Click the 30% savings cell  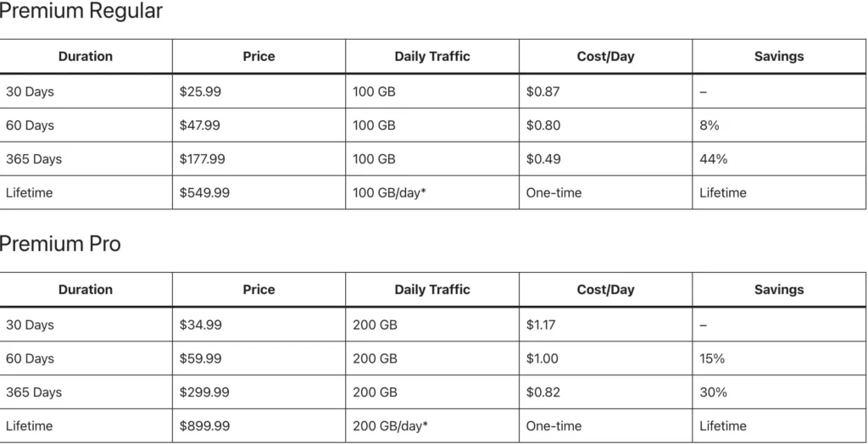pos(713,392)
